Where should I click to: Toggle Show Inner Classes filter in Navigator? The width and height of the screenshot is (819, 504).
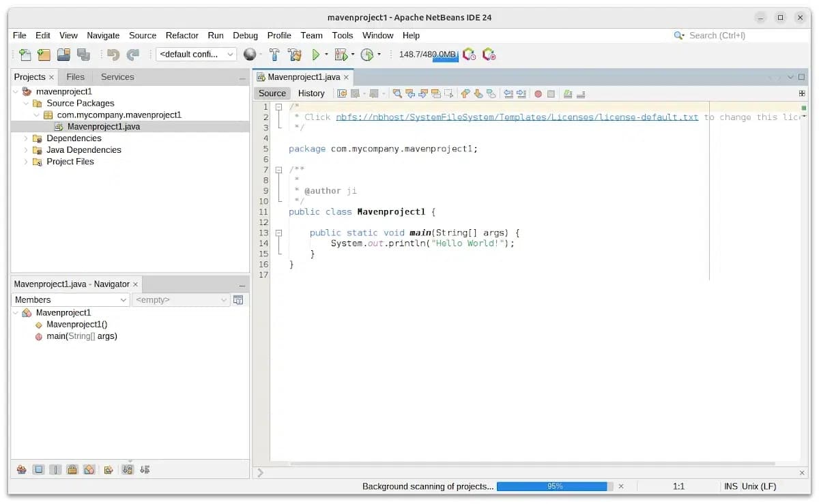coord(89,469)
